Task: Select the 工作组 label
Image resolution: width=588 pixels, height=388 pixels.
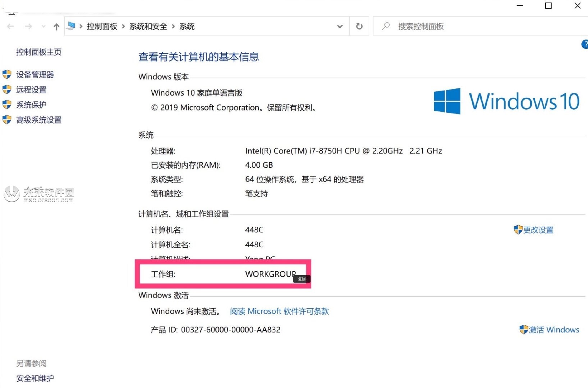Action: click(x=163, y=274)
